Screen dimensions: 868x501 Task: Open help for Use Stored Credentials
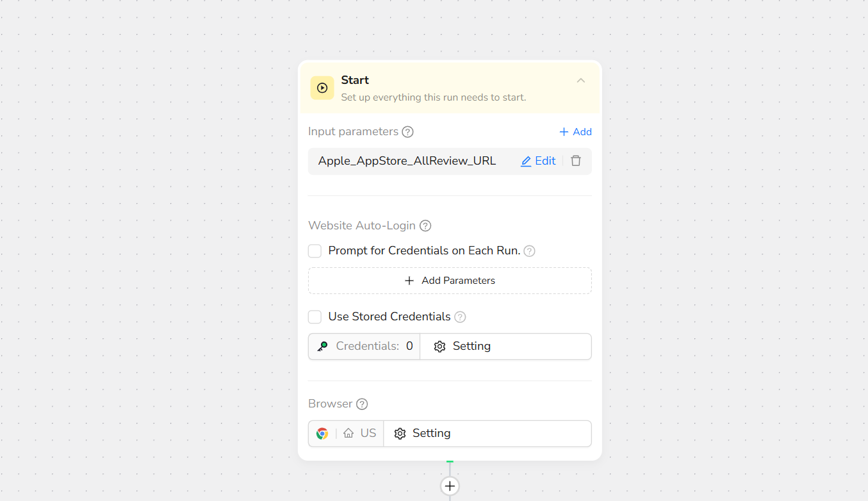point(460,317)
